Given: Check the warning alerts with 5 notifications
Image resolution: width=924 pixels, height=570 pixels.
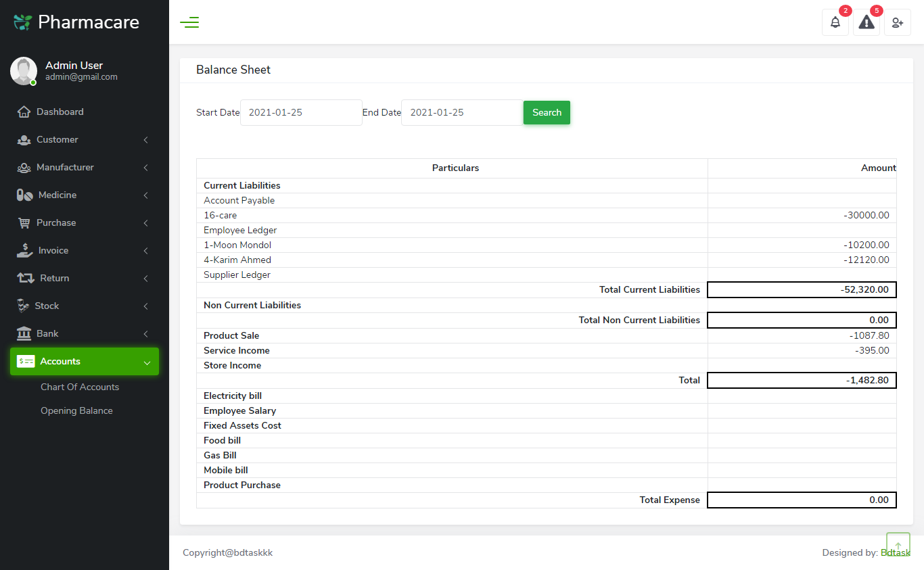Looking at the screenshot, I should coord(866,22).
